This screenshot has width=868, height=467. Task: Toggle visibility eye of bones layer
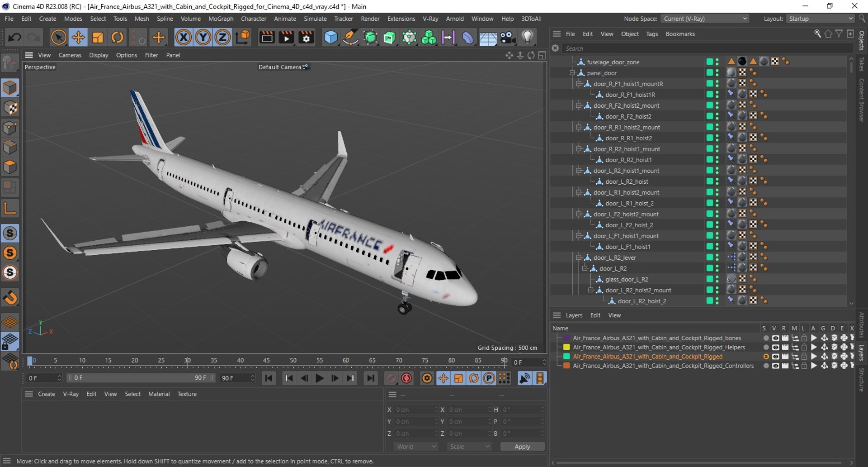pos(775,338)
